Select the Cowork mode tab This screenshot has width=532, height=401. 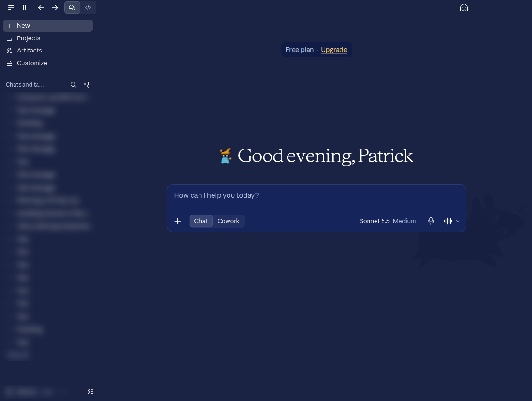[x=229, y=221]
